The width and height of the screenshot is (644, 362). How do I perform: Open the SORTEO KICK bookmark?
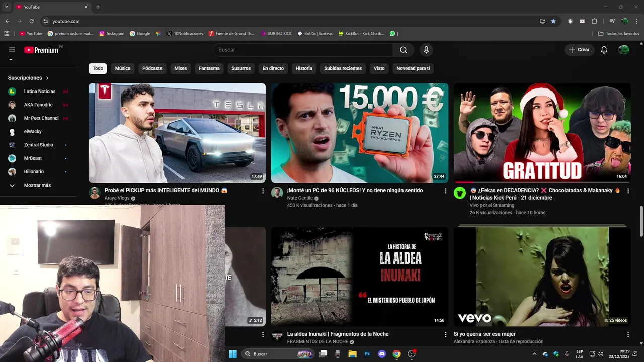(x=276, y=34)
